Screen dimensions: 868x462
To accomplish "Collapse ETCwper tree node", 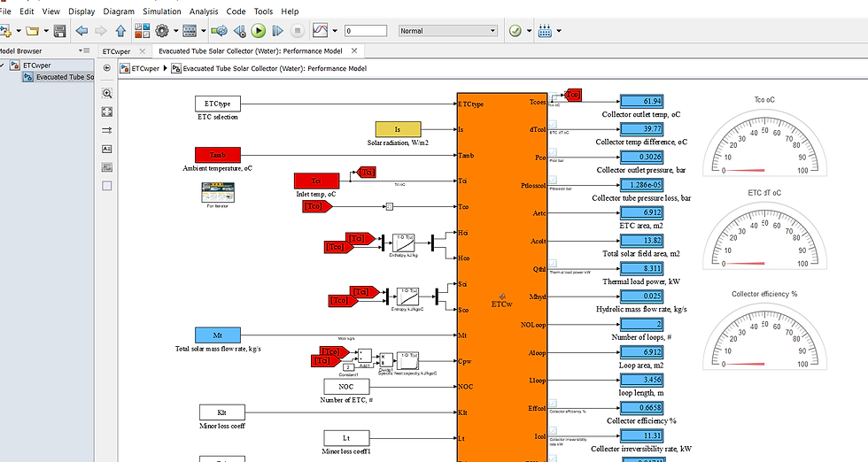I will [3, 65].
